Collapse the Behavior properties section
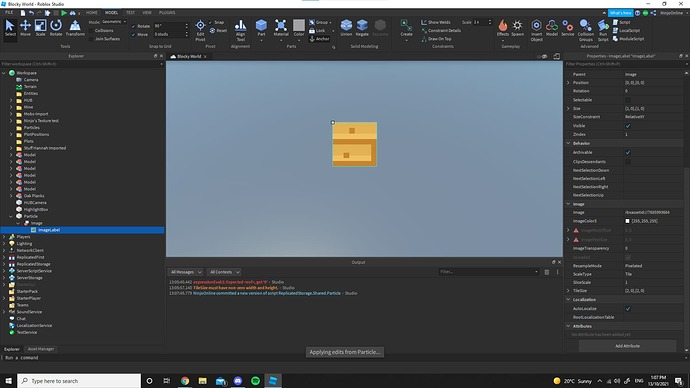Viewport: 690px width, 388px height. (568, 143)
